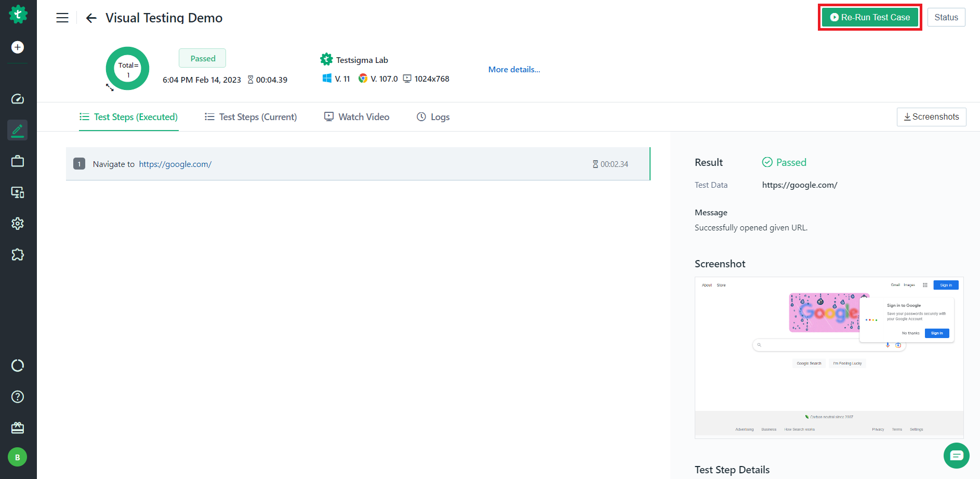Image resolution: width=980 pixels, height=479 pixels.
Task: Open the dashboard gauge icon in sidebar
Action: tap(18, 99)
